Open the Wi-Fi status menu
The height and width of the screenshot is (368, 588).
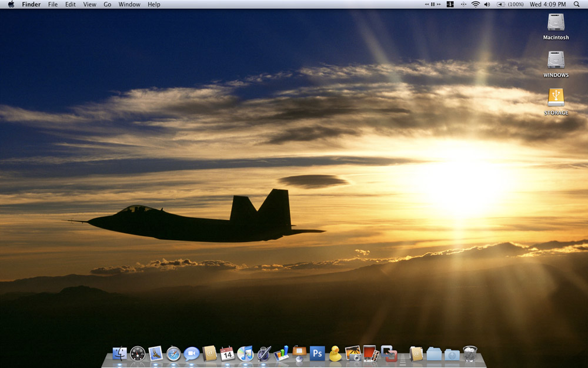coord(476,5)
